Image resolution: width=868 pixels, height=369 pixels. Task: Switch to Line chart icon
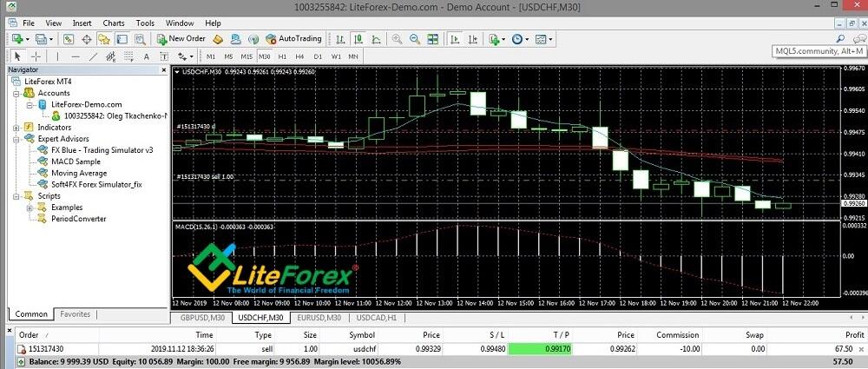[x=376, y=39]
